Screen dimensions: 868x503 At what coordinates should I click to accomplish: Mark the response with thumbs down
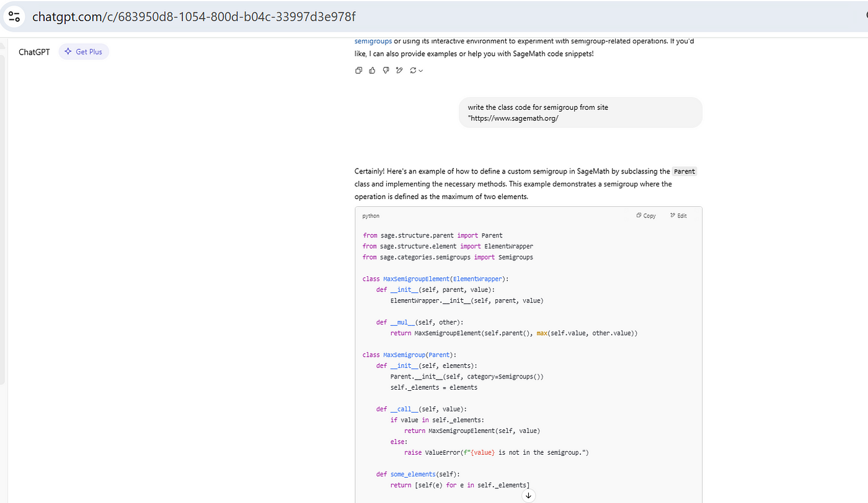pos(386,71)
